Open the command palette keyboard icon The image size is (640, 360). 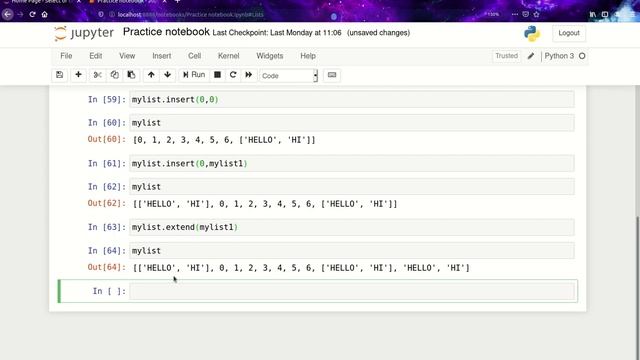click(x=332, y=75)
